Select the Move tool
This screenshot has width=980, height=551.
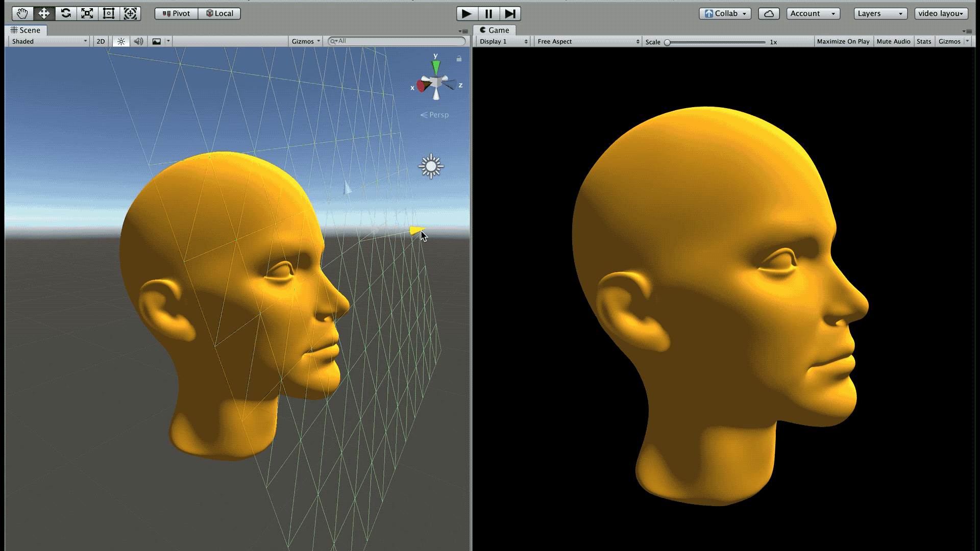(x=44, y=13)
